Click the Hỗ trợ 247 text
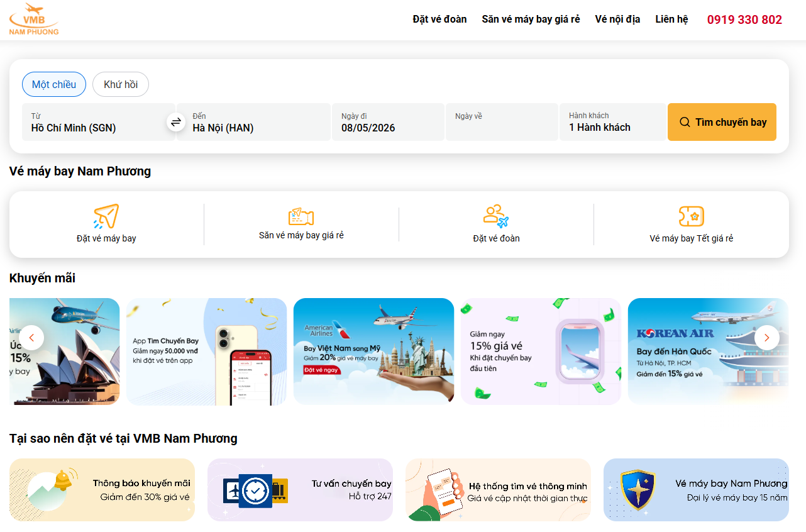 (370, 496)
